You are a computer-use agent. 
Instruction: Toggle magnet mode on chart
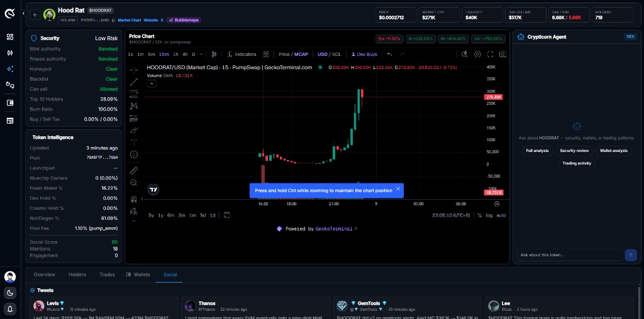pyautogui.click(x=134, y=199)
